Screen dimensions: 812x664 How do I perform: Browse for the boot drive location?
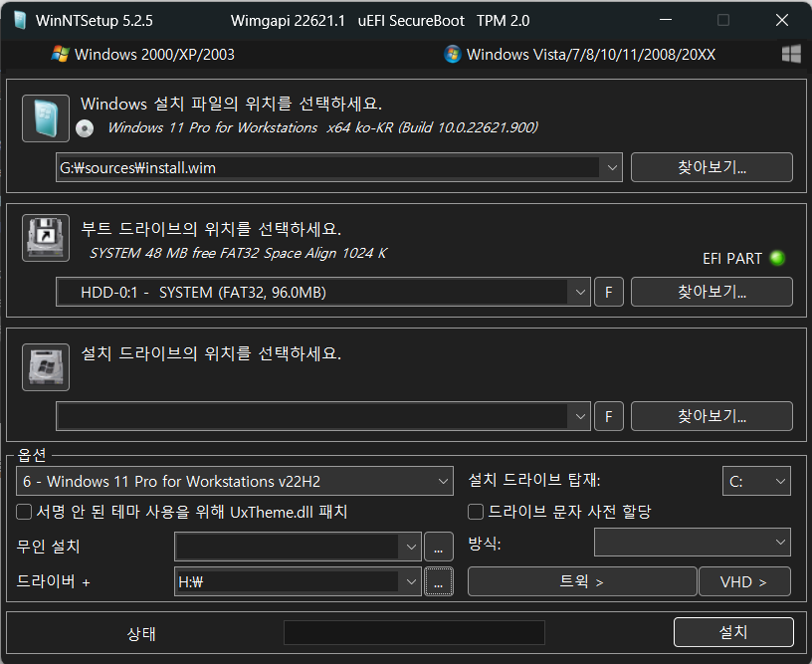711,292
